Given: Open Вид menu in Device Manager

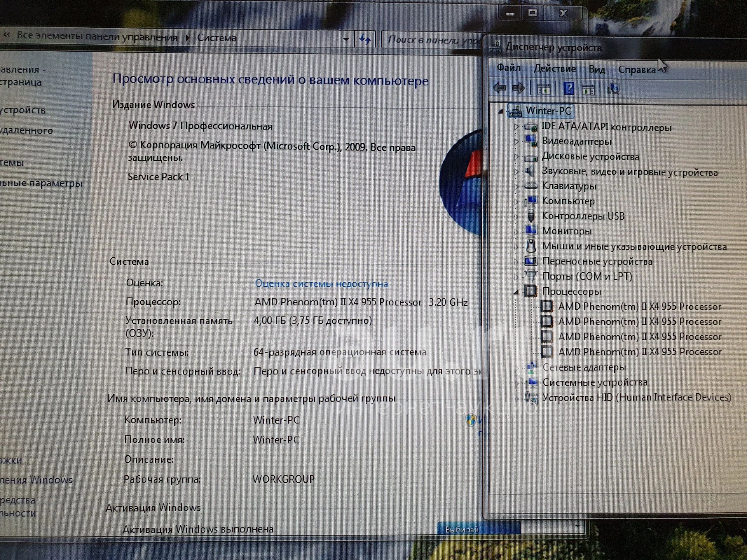Looking at the screenshot, I should 597,69.
